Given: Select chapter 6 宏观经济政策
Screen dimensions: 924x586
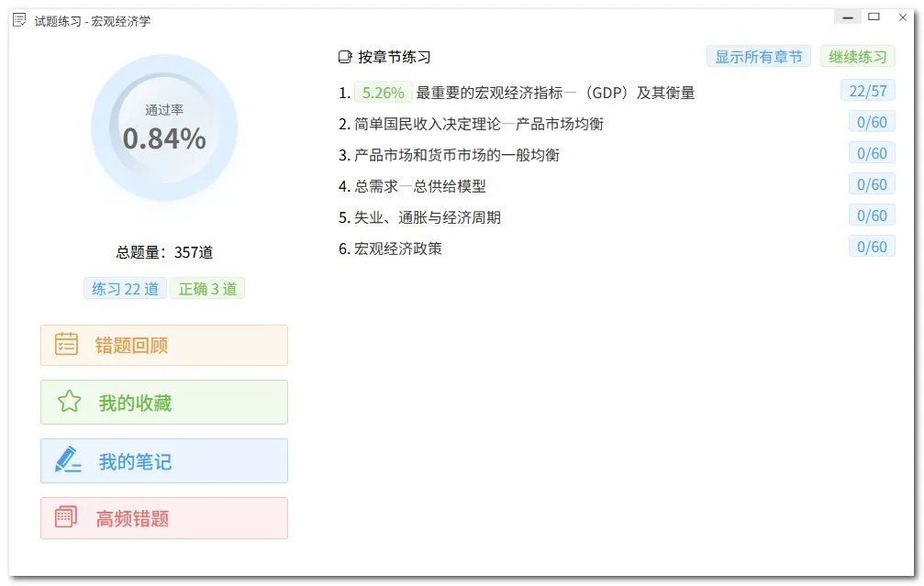Looking at the screenshot, I should (x=398, y=249).
